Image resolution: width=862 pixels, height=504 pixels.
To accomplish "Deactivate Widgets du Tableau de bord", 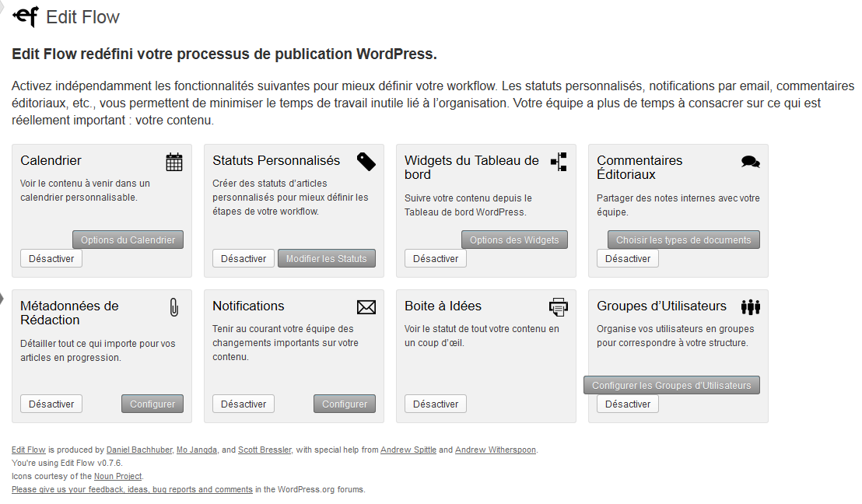I will tap(436, 258).
